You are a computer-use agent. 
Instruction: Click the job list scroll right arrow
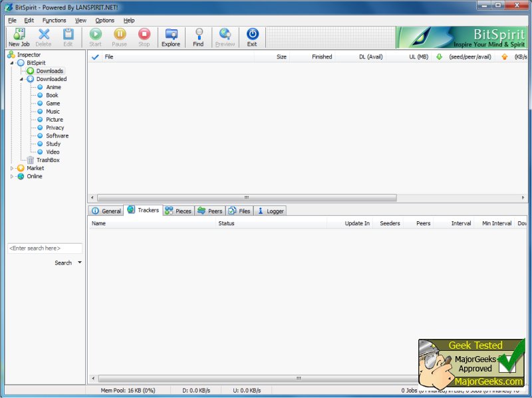pyautogui.click(x=523, y=197)
